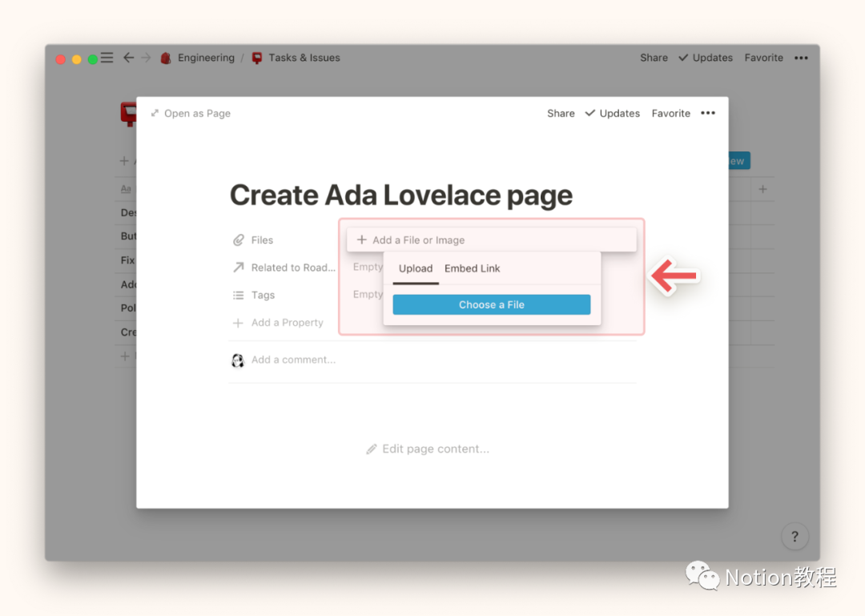The width and height of the screenshot is (865, 616).
Task: Click Open as Page
Action: pos(191,114)
